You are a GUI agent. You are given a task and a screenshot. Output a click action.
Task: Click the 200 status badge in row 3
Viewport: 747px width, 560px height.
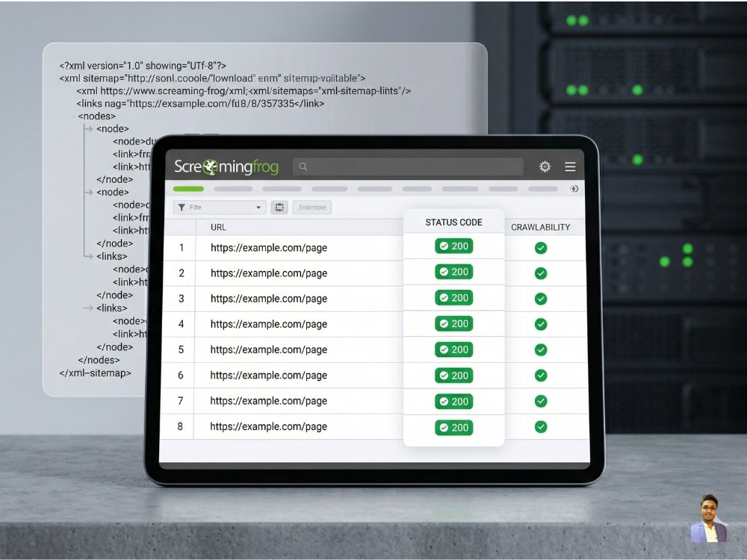[453, 298]
